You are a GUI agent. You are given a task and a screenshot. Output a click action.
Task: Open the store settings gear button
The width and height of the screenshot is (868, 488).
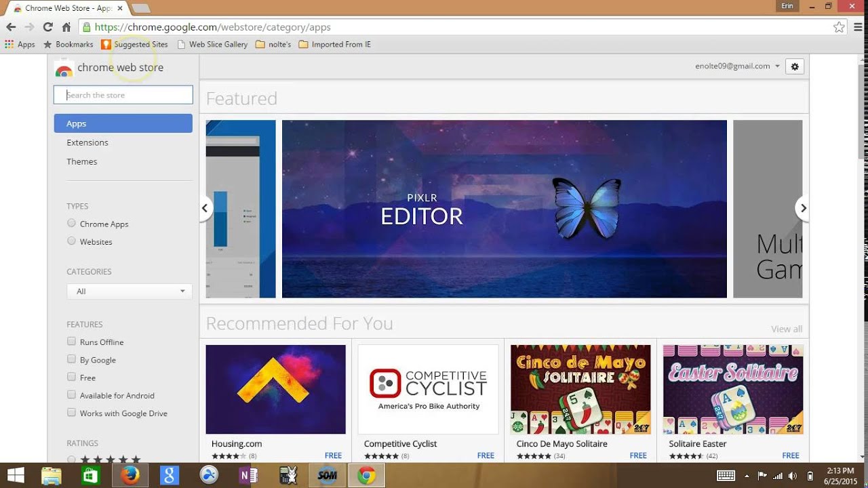(x=795, y=66)
